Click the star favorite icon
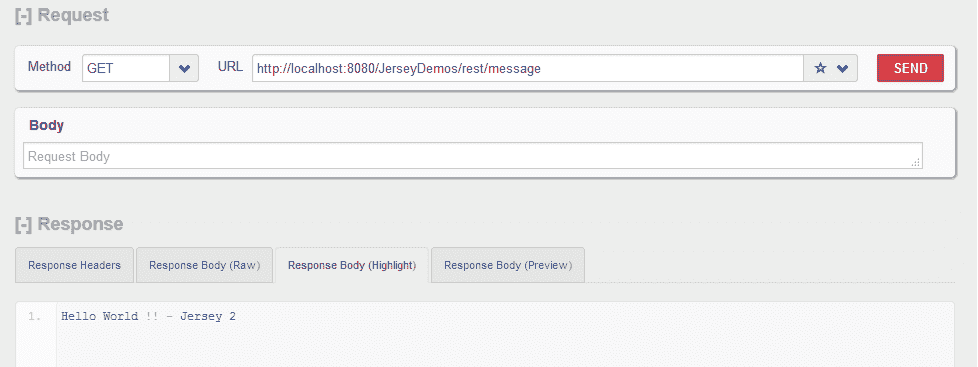 [820, 68]
